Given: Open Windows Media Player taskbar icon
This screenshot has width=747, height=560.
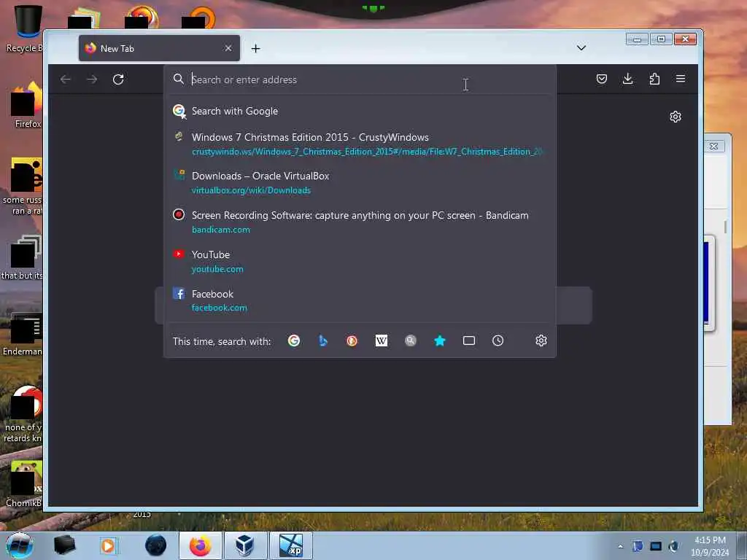Looking at the screenshot, I should coord(109,545).
